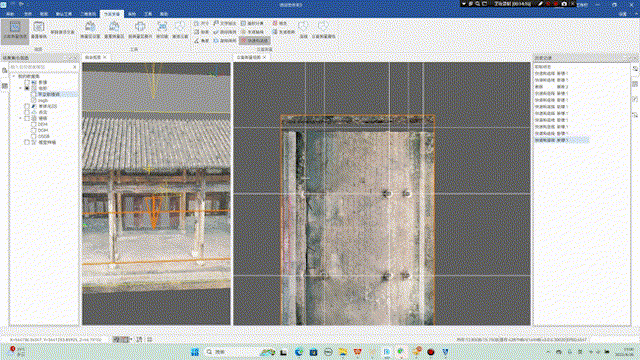Close the 3D model view document tab
Screen dimensions: 640x360
coord(105,57)
